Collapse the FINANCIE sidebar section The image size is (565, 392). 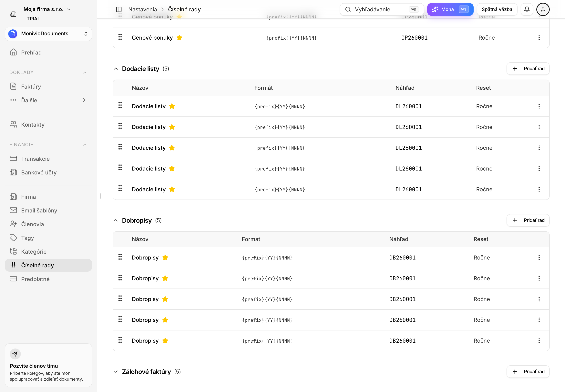[85, 145]
